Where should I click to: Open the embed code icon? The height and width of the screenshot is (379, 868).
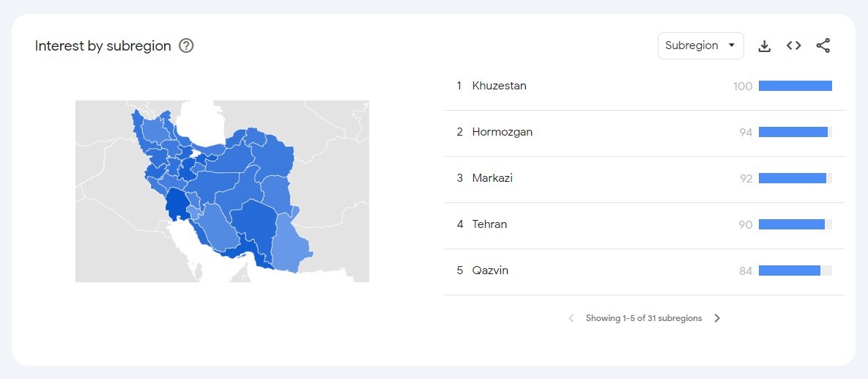794,46
